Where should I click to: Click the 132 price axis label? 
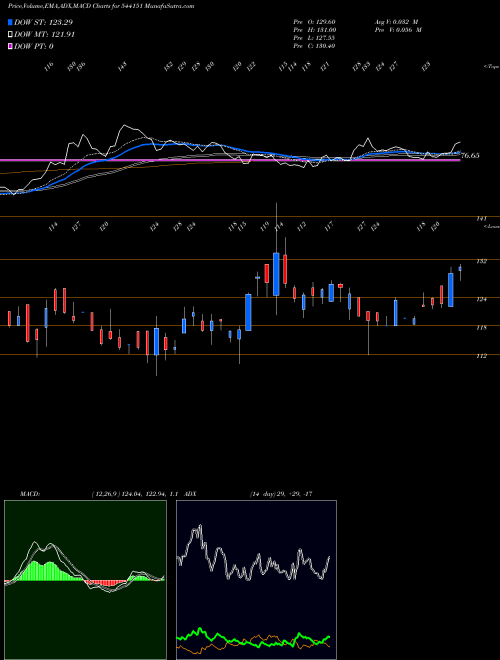(x=481, y=261)
